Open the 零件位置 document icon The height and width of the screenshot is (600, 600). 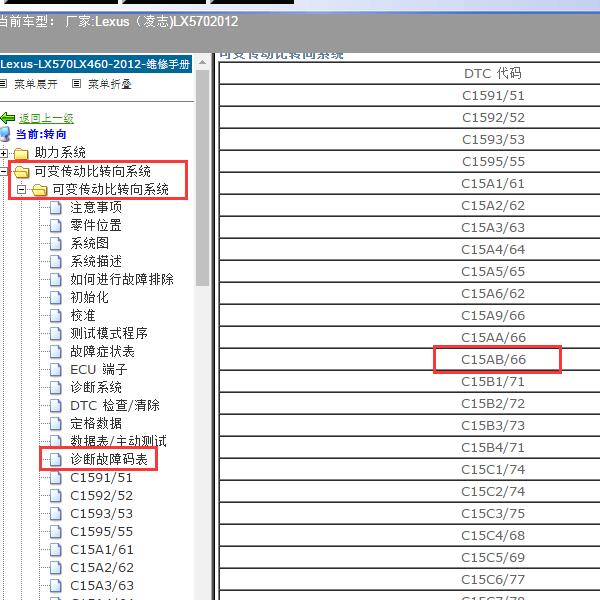(56, 226)
